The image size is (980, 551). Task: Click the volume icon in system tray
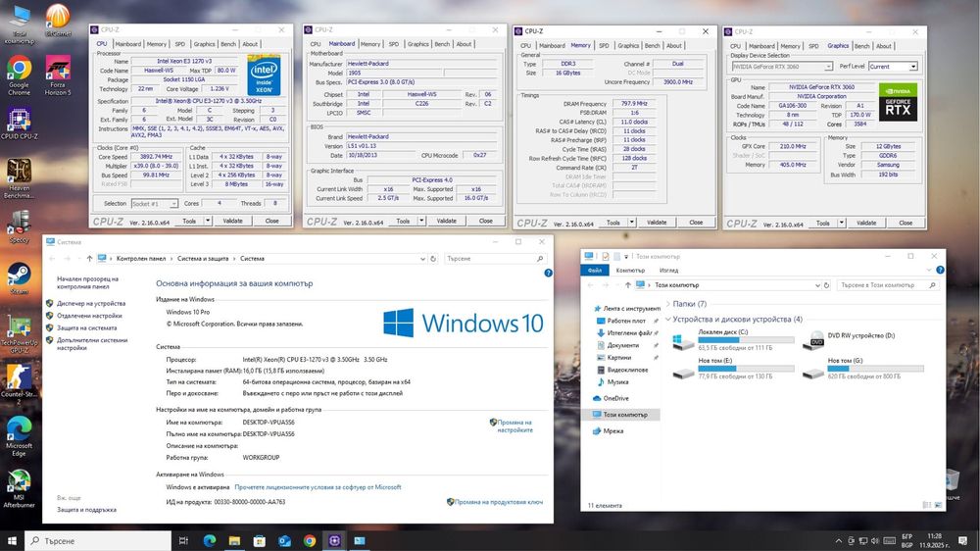pos(875,540)
